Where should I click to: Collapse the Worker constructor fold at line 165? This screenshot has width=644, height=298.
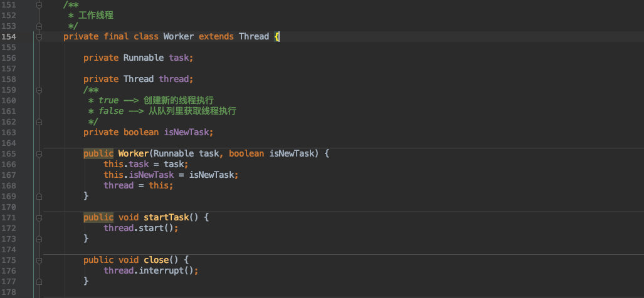(39, 154)
